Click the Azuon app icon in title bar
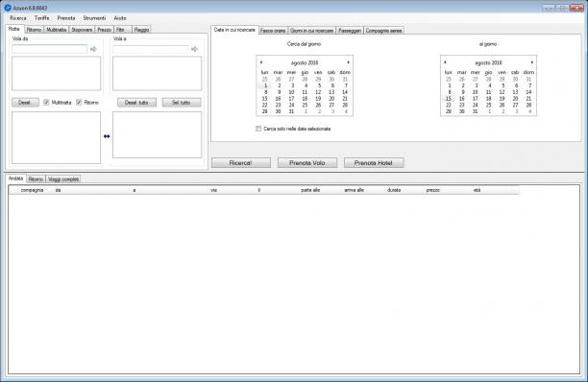The image size is (588, 382). click(x=8, y=8)
